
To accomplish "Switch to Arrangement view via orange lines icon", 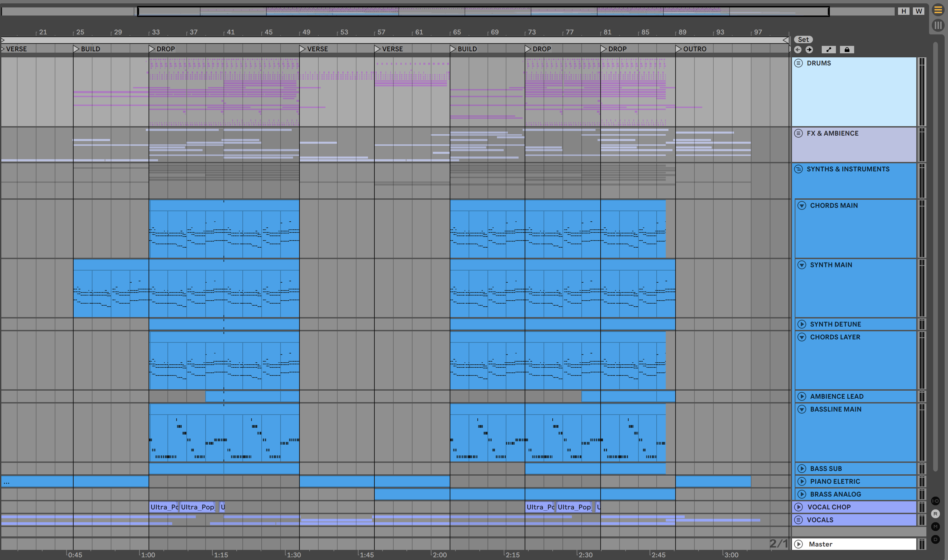I will [x=938, y=10].
